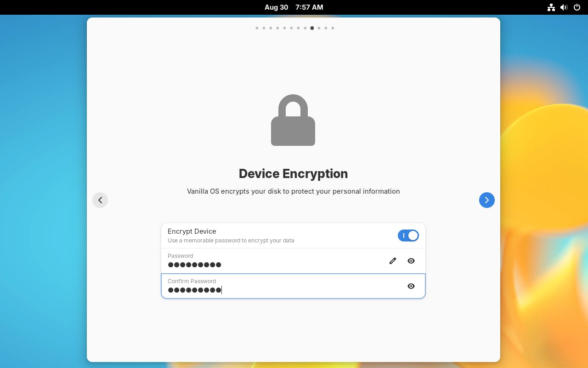This screenshot has width=588, height=368.
Task: Open the network status icon in top bar
Action: [x=551, y=7]
